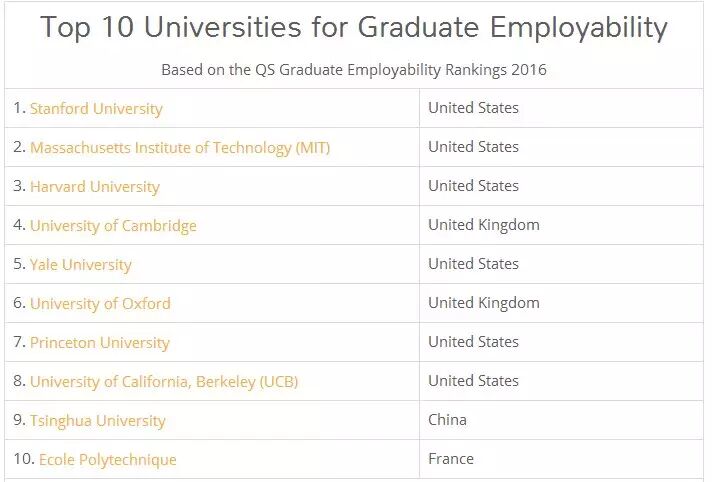Click United States cell in Berkeley row

[473, 380]
